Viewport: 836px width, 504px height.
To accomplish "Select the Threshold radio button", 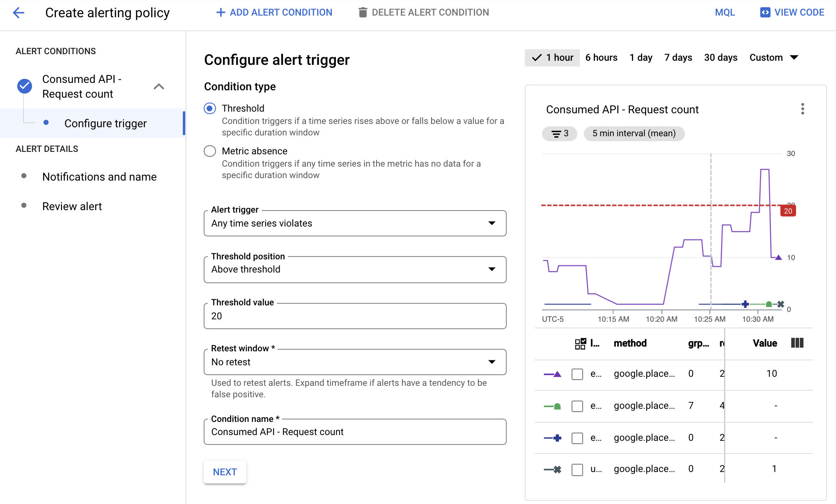I will (210, 108).
